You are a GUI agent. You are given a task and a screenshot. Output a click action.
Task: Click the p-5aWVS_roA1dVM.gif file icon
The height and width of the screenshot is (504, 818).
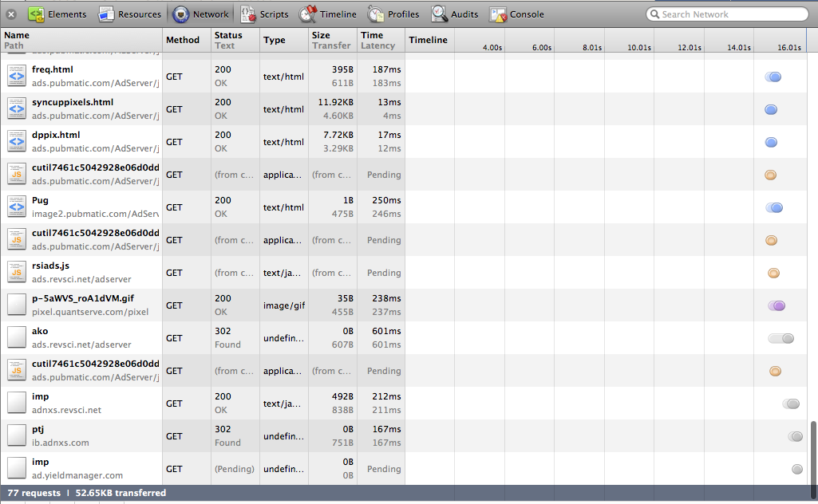pos(17,305)
